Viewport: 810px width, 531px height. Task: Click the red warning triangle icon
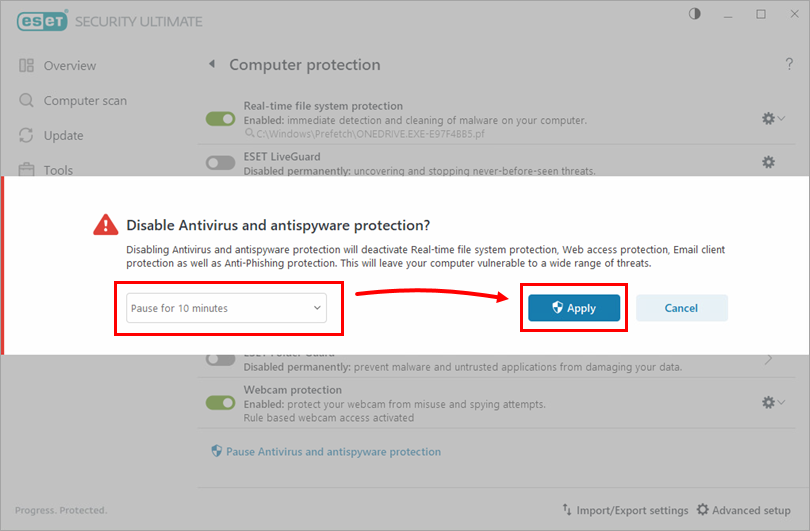(105, 226)
